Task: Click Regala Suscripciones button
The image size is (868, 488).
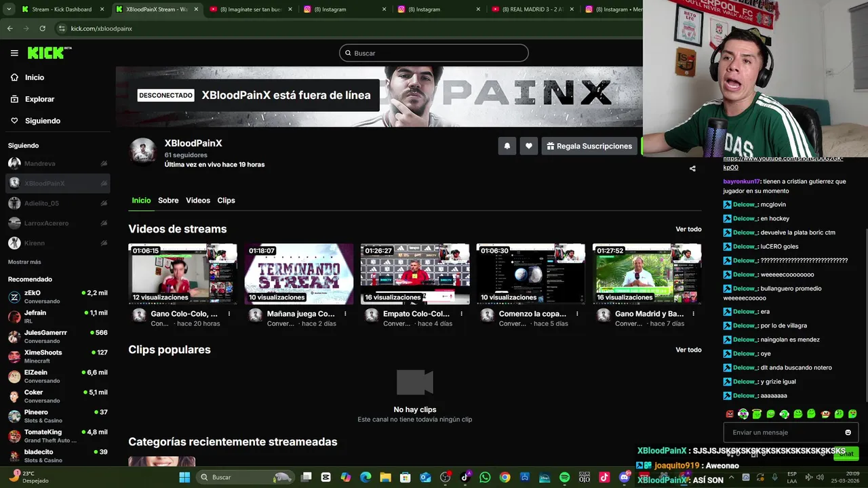Action: point(589,146)
